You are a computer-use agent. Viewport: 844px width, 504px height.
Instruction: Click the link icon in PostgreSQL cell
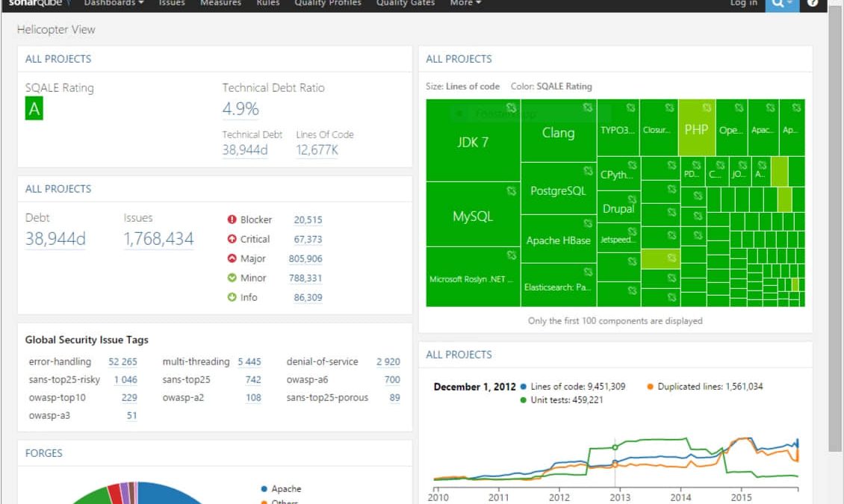coord(588,171)
